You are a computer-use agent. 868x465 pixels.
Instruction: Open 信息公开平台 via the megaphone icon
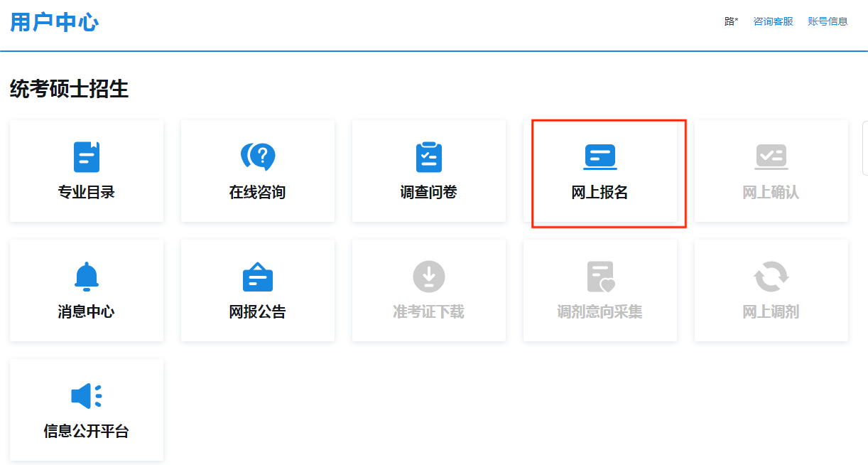tap(87, 396)
